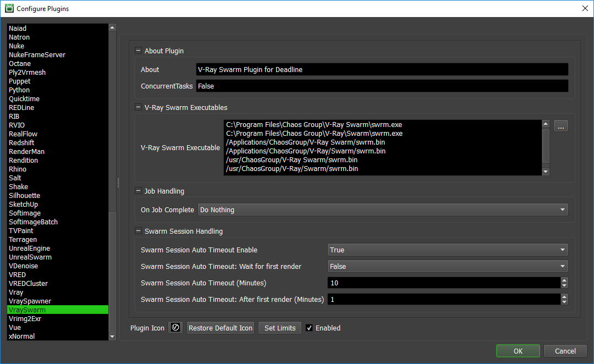Collapse the About Plugin section

coord(138,51)
